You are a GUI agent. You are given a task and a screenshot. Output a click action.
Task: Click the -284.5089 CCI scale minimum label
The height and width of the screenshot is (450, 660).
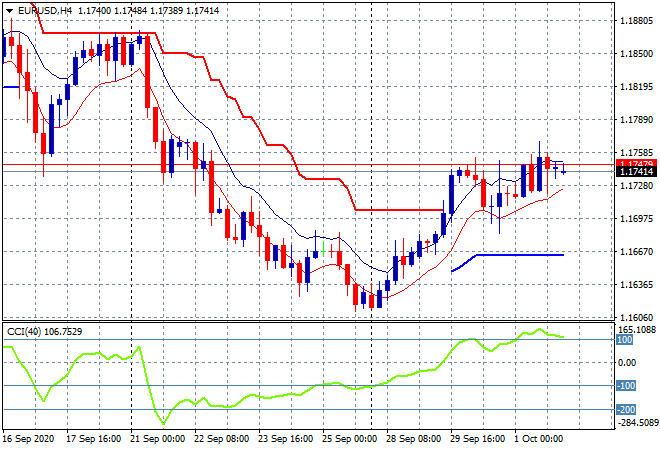(637, 422)
